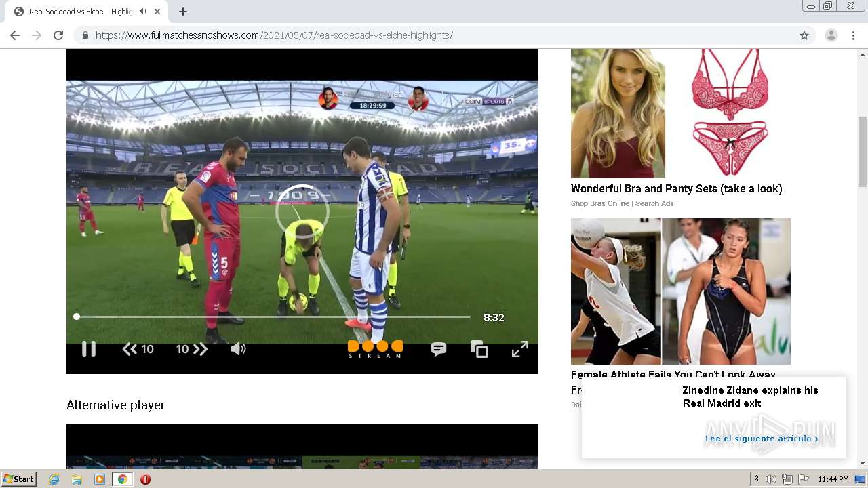868x488 pixels.
Task: Open media player taskbar icon
Action: pyautogui.click(x=100, y=479)
